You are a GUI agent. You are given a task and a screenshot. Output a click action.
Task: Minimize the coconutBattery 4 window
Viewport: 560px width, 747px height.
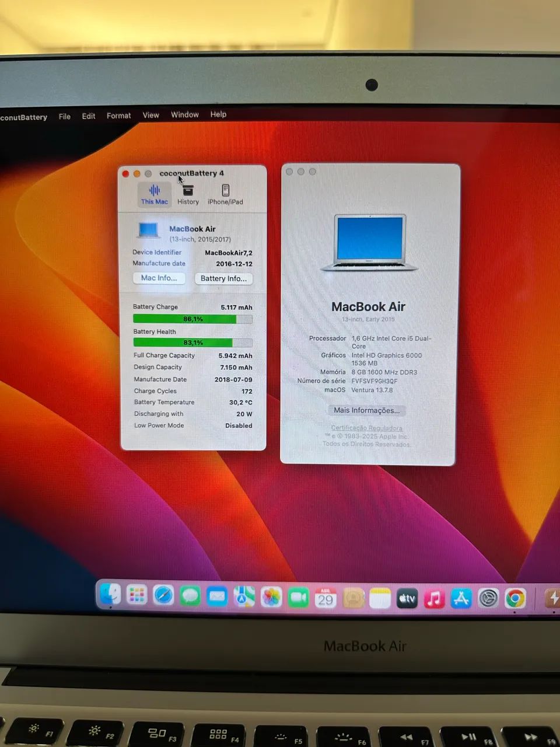136,174
